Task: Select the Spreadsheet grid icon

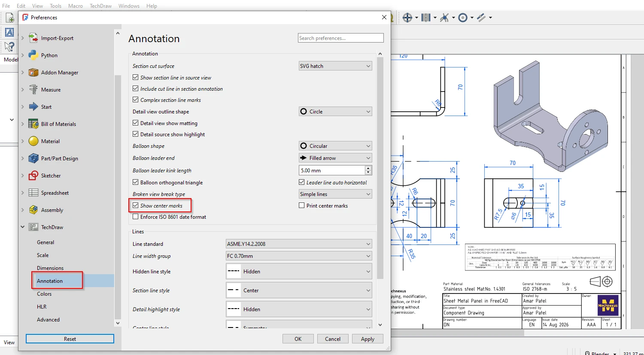Action: pyautogui.click(x=33, y=193)
